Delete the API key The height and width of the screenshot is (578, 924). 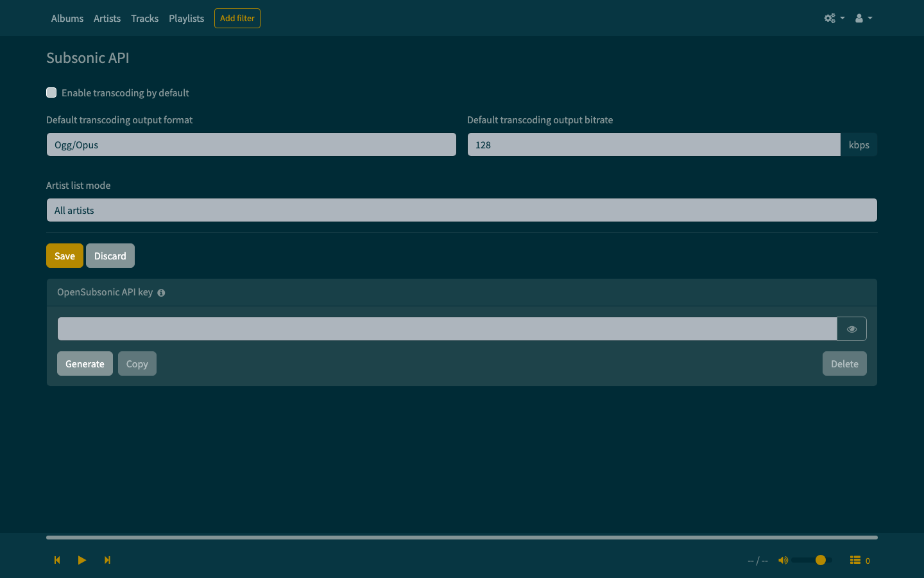coord(844,363)
